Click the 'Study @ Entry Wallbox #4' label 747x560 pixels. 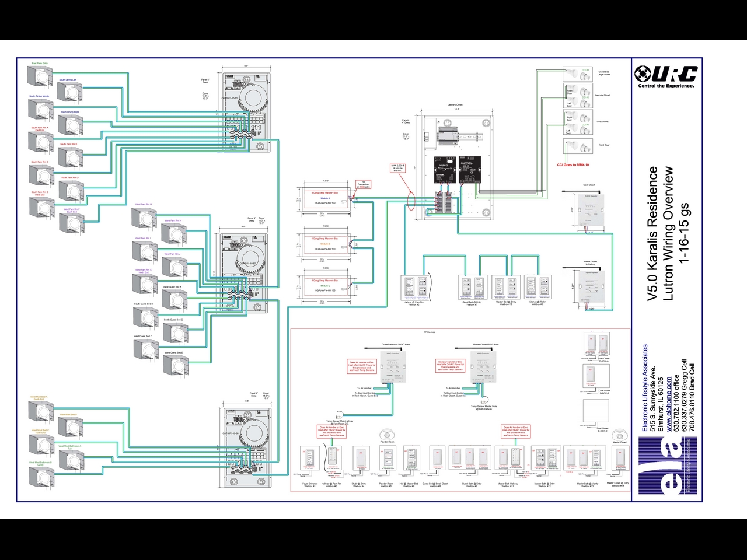358,485
